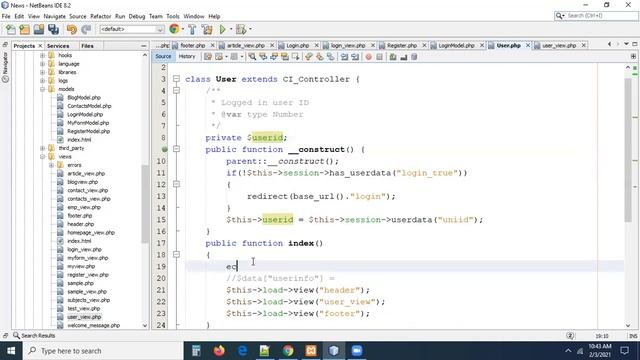Collapse the index function fold at line 18
The image size is (640, 360).
pyautogui.click(x=176, y=254)
